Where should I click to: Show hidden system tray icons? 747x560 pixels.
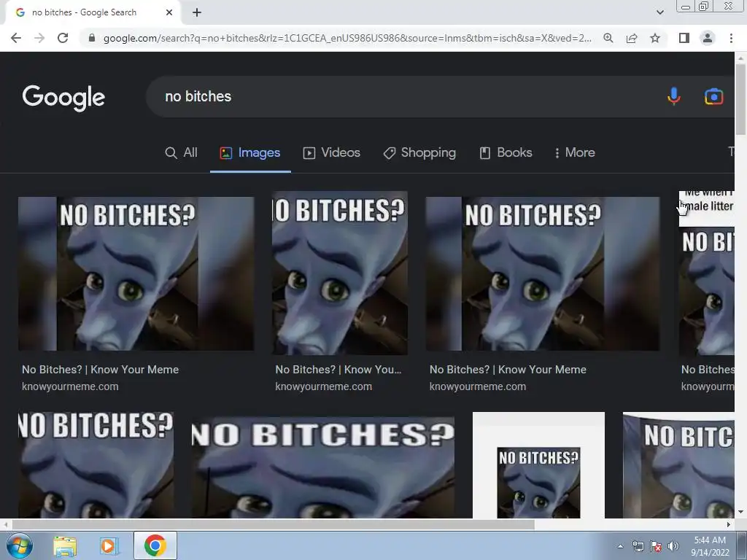tap(620, 547)
